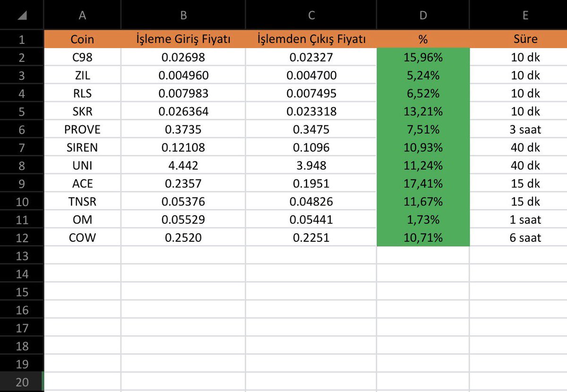Image resolution: width=567 pixels, height=392 pixels.
Task: Select the SKR coin cell
Action: tap(82, 111)
